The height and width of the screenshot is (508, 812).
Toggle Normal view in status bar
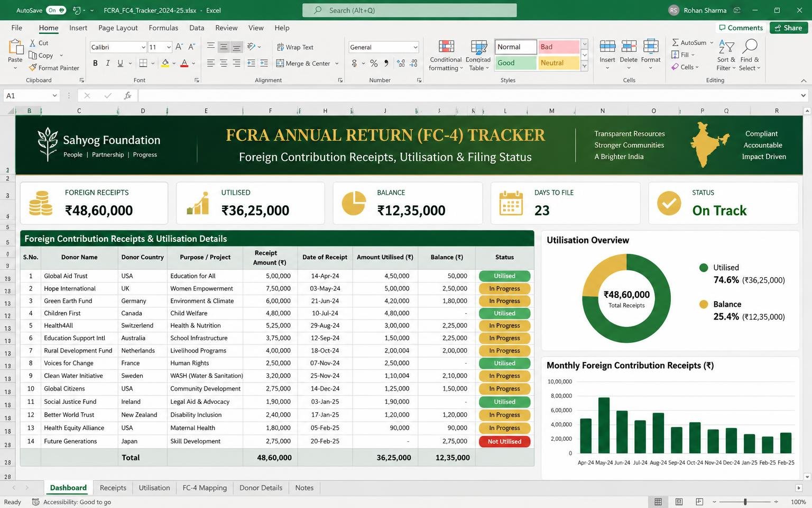(658, 502)
